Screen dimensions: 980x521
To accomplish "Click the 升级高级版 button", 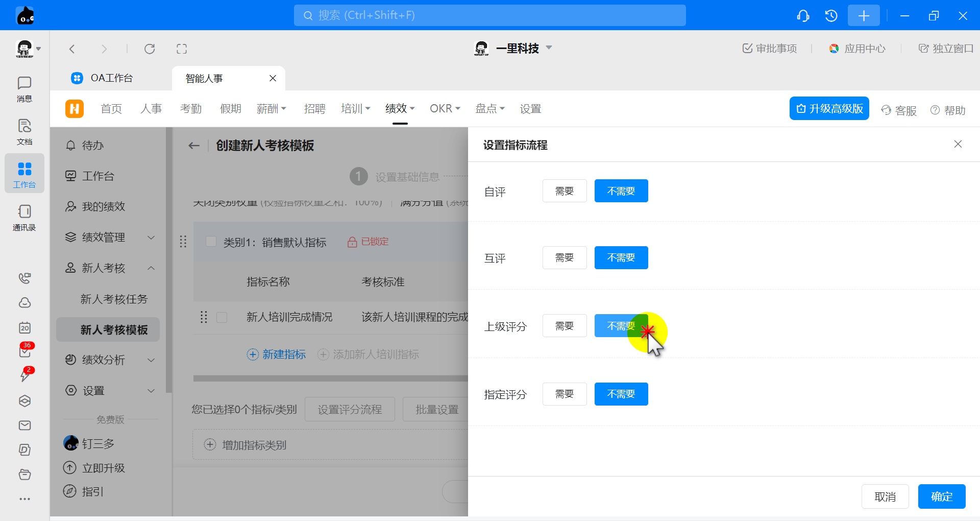I will point(829,109).
